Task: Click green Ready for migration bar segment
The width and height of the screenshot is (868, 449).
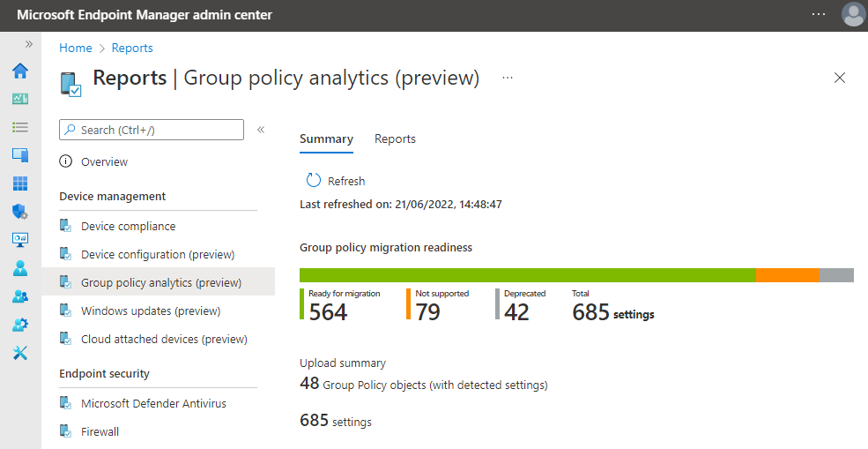Action: (x=528, y=275)
